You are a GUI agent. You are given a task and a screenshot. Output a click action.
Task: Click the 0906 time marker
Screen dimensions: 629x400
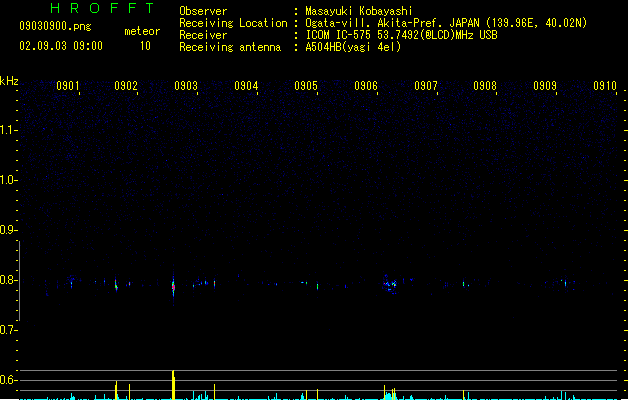point(366,86)
